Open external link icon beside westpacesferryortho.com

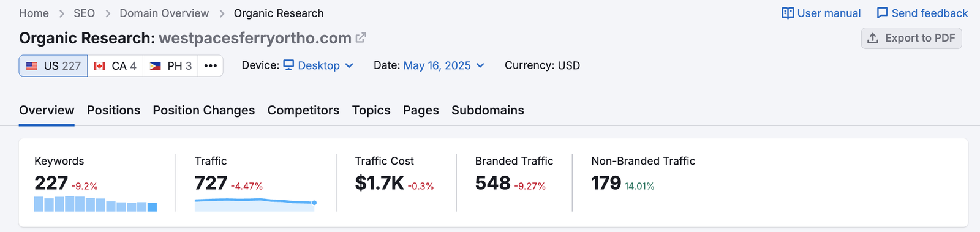(361, 37)
